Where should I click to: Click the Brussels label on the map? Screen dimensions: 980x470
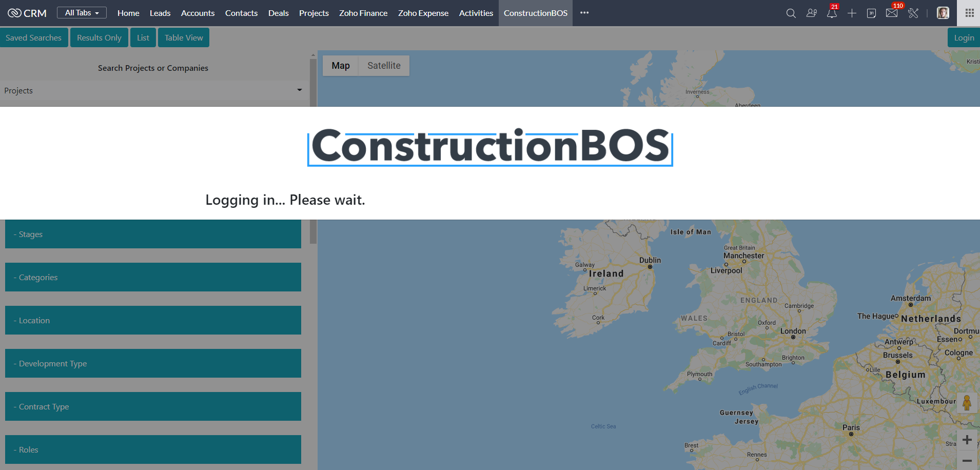coord(898,355)
